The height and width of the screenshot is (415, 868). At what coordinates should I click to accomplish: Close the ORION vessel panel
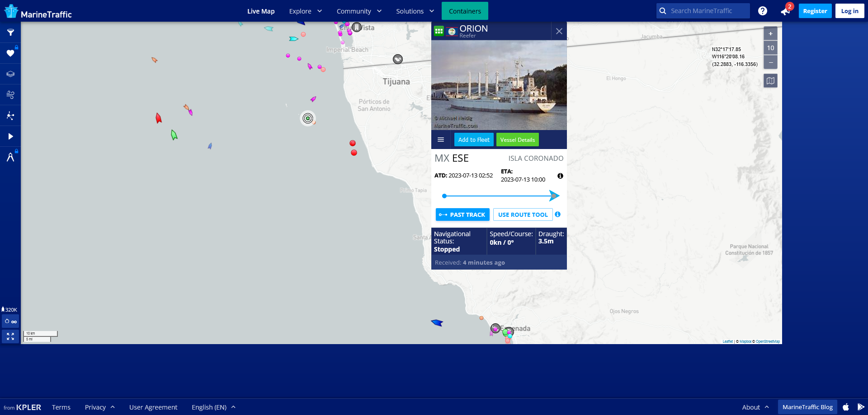click(559, 31)
